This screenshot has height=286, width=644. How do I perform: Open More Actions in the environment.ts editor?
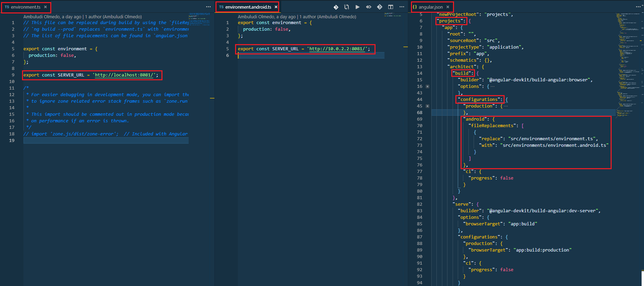(x=208, y=7)
